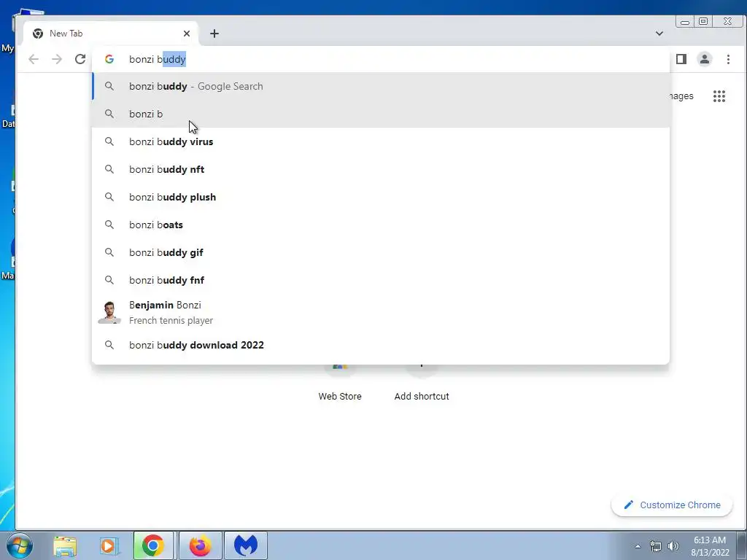The image size is (747, 560).
Task: Open the tab search chevron
Action: point(659,34)
